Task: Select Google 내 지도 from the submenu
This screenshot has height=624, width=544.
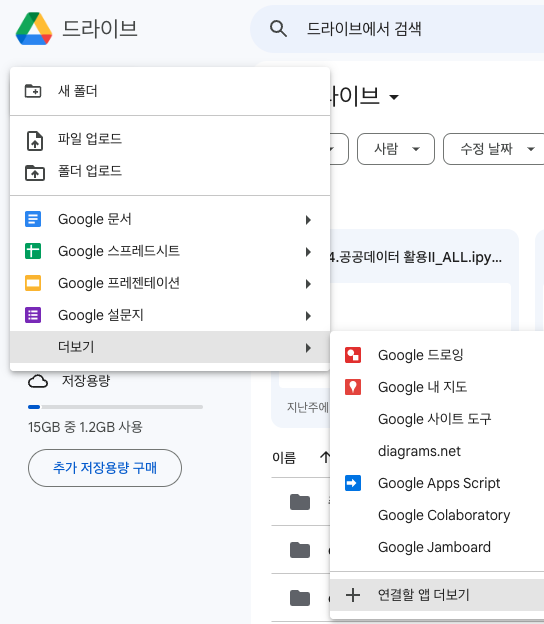Action: pos(437,387)
